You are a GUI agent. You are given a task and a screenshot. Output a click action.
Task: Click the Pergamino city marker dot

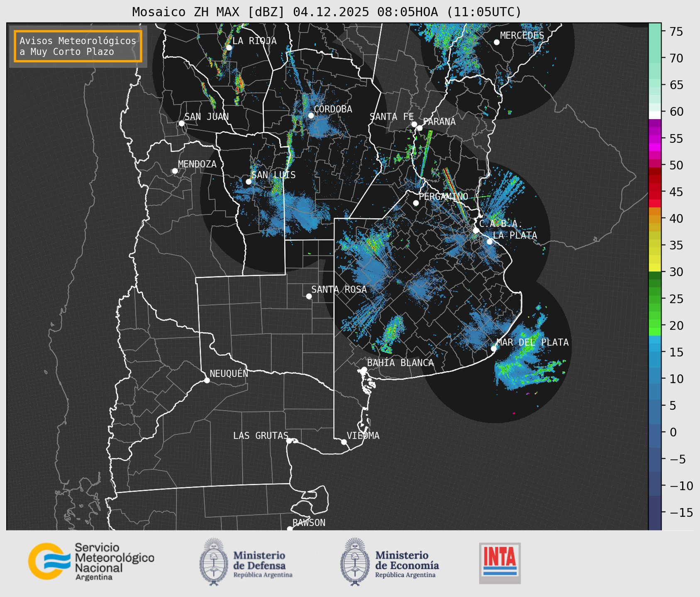pyautogui.click(x=416, y=203)
